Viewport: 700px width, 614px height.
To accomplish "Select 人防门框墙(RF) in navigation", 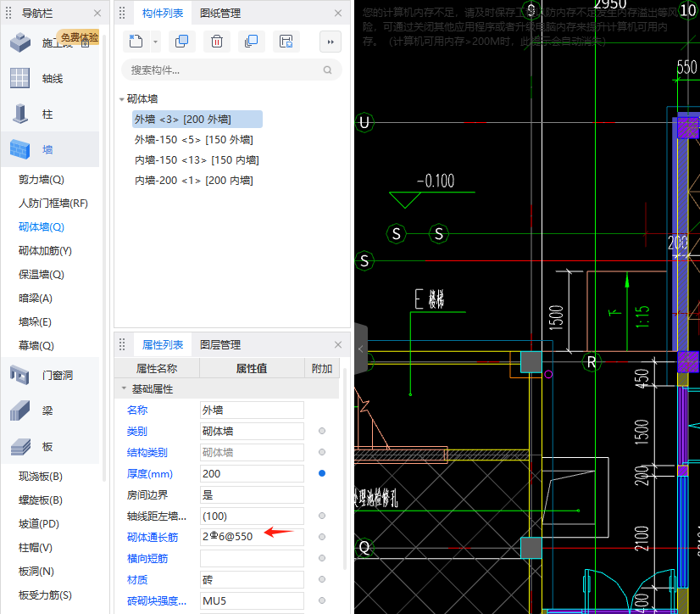I will pos(53,204).
